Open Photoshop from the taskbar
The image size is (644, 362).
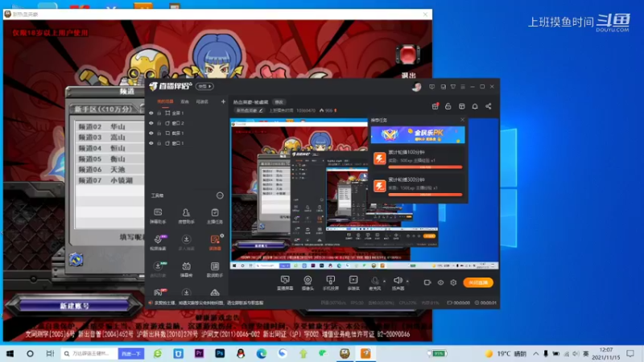tap(220, 353)
